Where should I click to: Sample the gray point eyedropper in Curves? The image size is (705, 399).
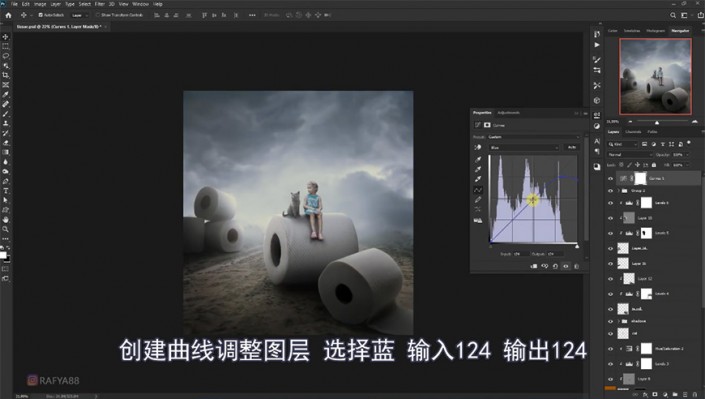[x=478, y=169]
